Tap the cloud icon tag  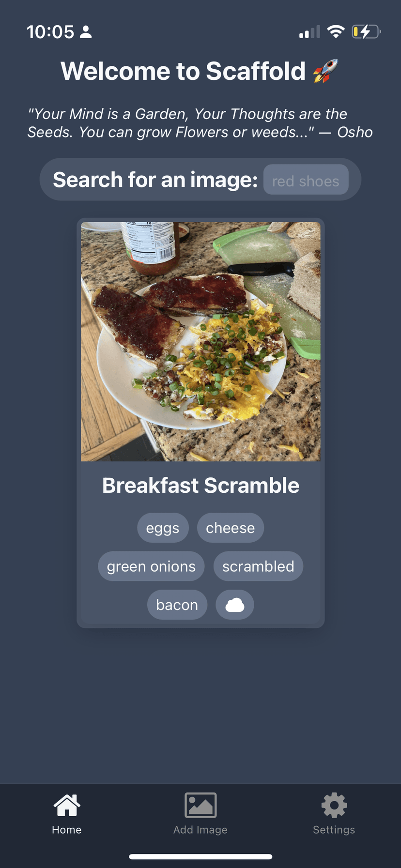235,605
